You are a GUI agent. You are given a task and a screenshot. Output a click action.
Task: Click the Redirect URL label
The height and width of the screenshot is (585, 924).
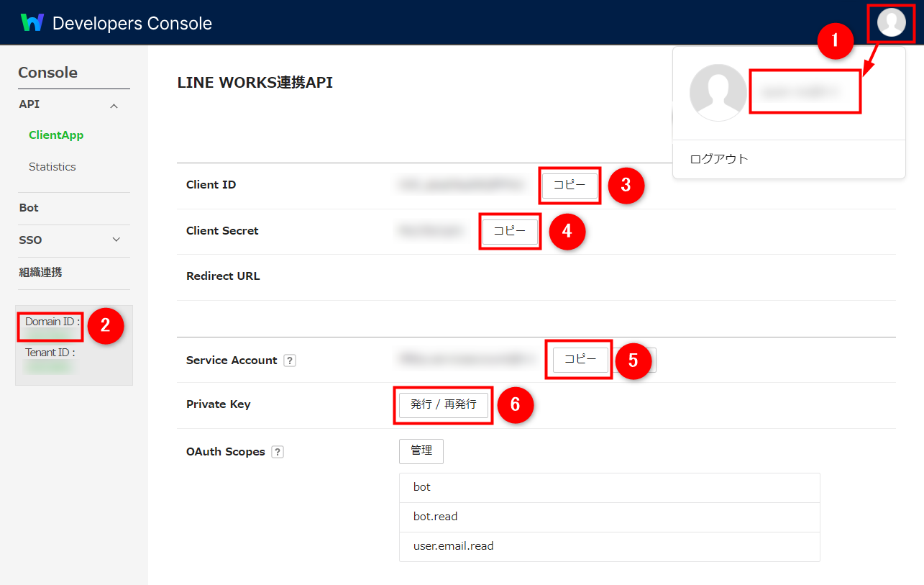(x=223, y=276)
